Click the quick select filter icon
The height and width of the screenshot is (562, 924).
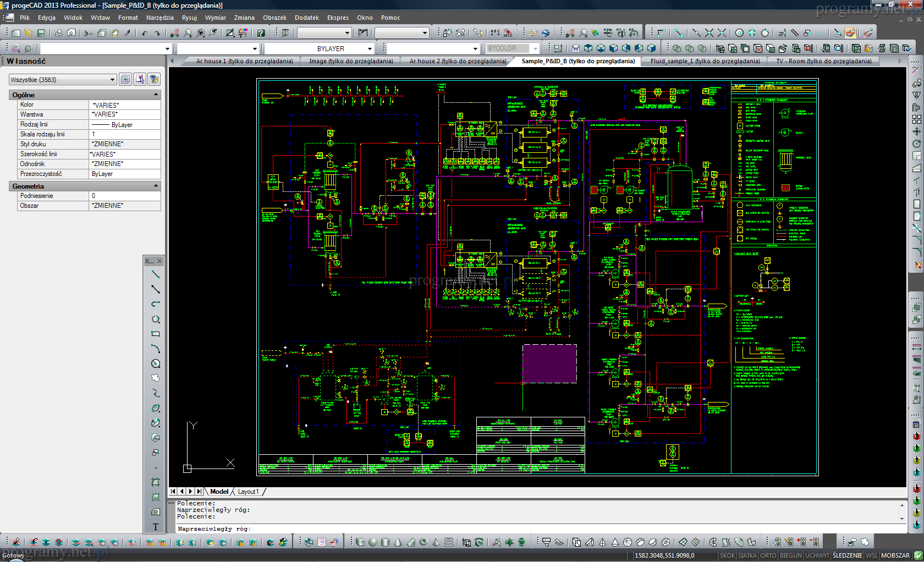point(154,79)
